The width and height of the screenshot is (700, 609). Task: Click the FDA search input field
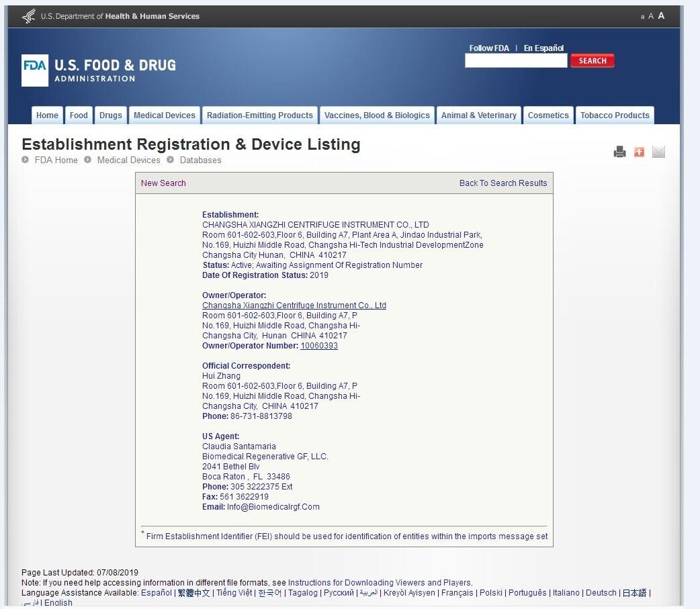coord(516,61)
